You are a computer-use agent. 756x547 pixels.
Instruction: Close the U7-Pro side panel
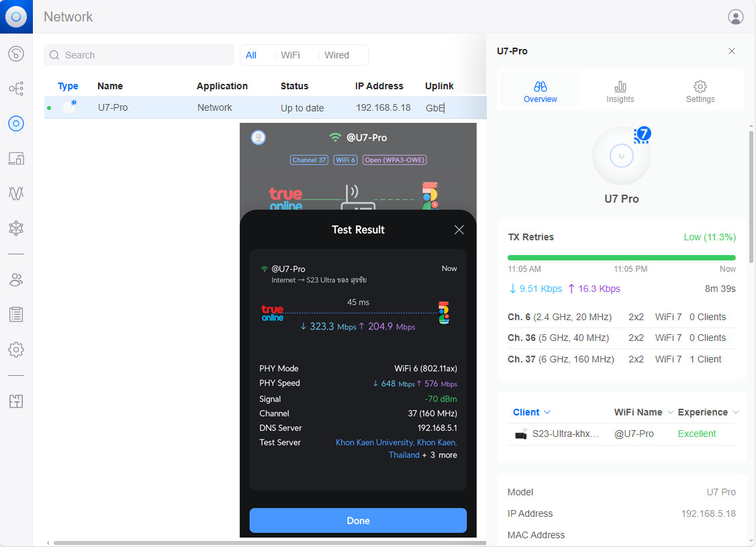(731, 51)
